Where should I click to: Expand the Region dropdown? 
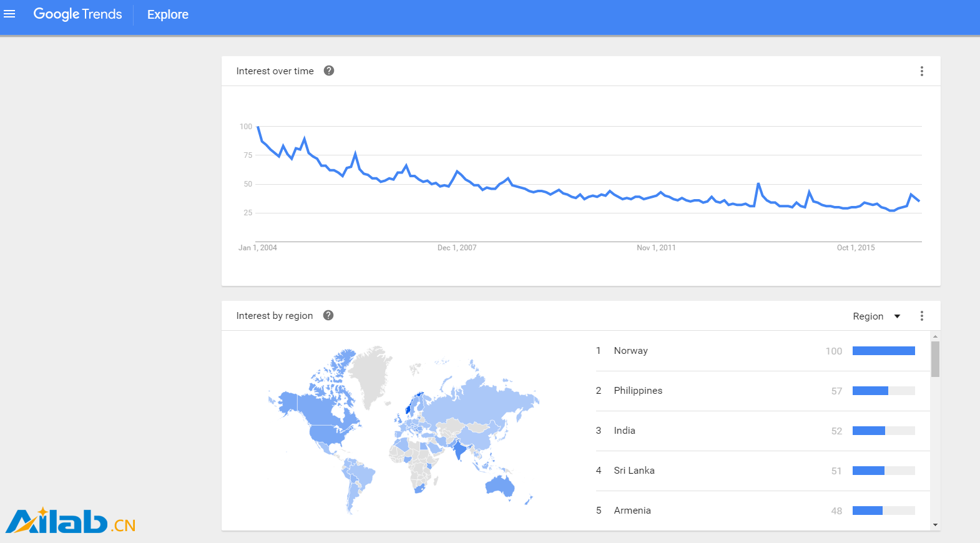(876, 316)
